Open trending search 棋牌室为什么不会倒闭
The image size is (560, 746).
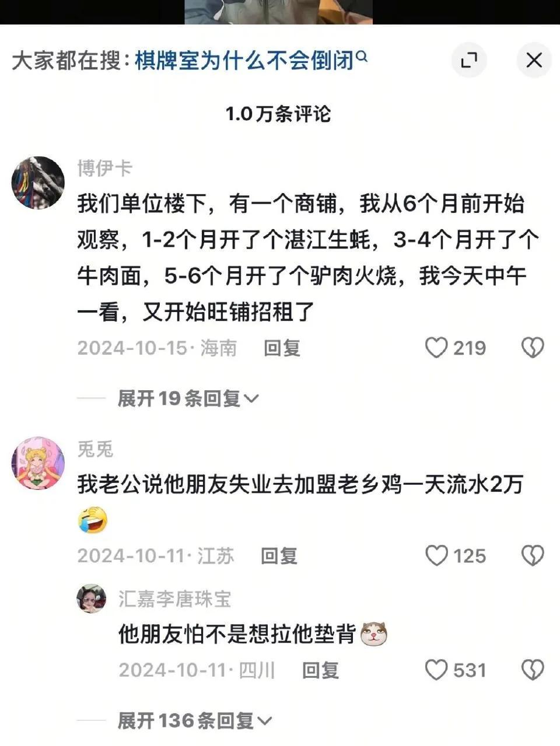click(244, 60)
